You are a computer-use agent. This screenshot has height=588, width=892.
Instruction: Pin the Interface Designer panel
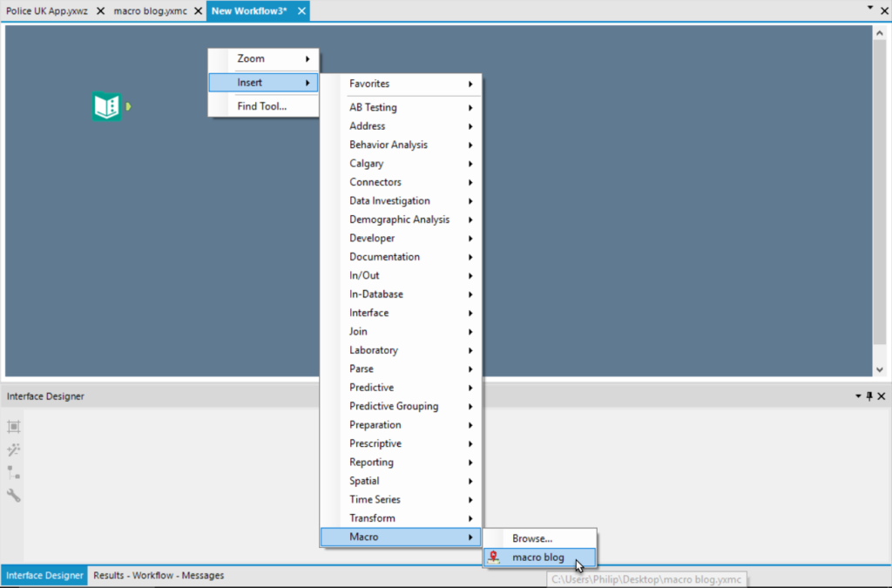(x=869, y=396)
